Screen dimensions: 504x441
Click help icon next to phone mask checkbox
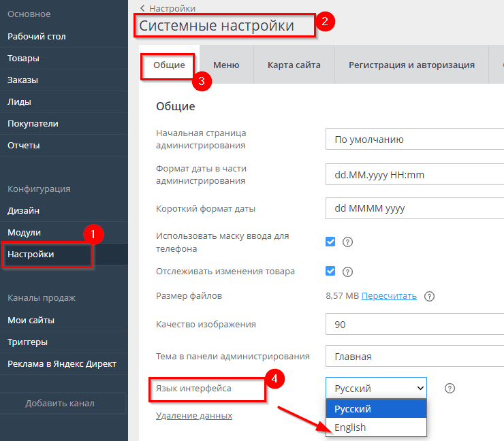click(x=347, y=242)
